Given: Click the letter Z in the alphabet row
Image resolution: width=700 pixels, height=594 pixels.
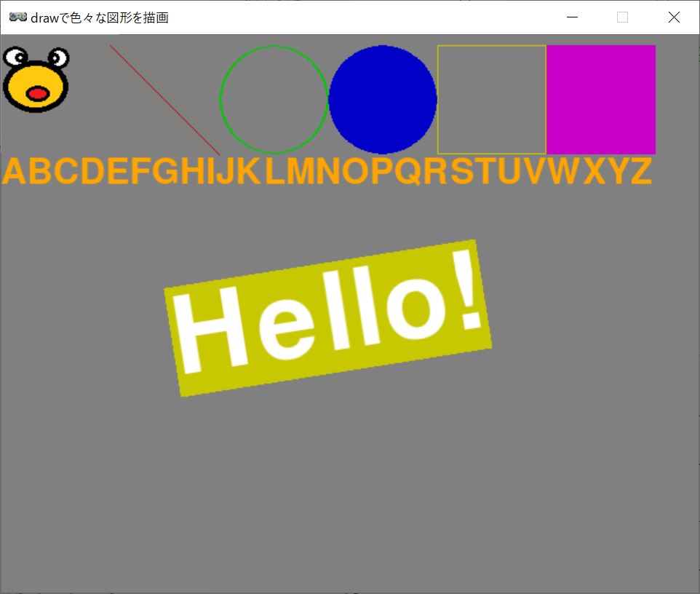Looking at the screenshot, I should [x=640, y=172].
